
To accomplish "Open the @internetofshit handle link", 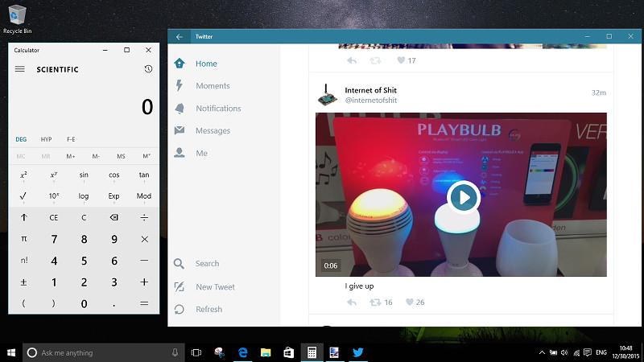I will point(371,100).
